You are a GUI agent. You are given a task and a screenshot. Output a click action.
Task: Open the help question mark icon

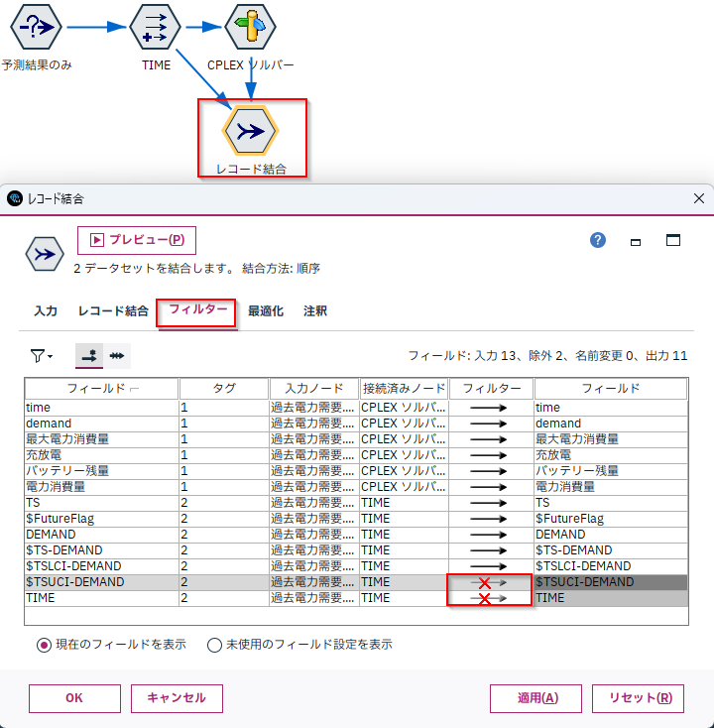point(597,240)
